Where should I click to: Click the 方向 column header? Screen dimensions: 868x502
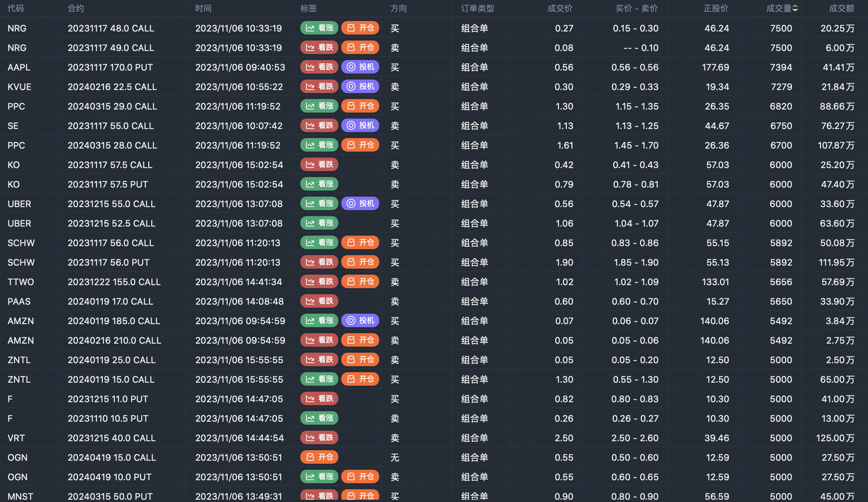pyautogui.click(x=399, y=9)
